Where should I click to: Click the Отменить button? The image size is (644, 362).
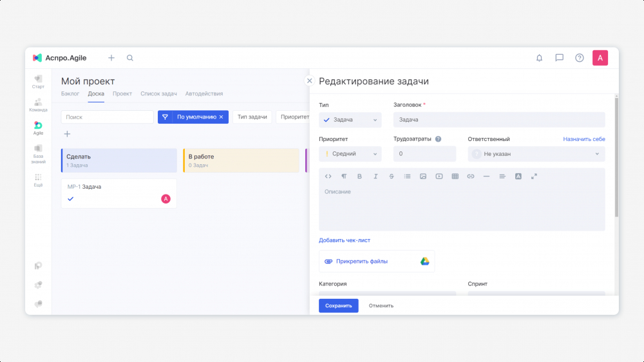tap(381, 306)
